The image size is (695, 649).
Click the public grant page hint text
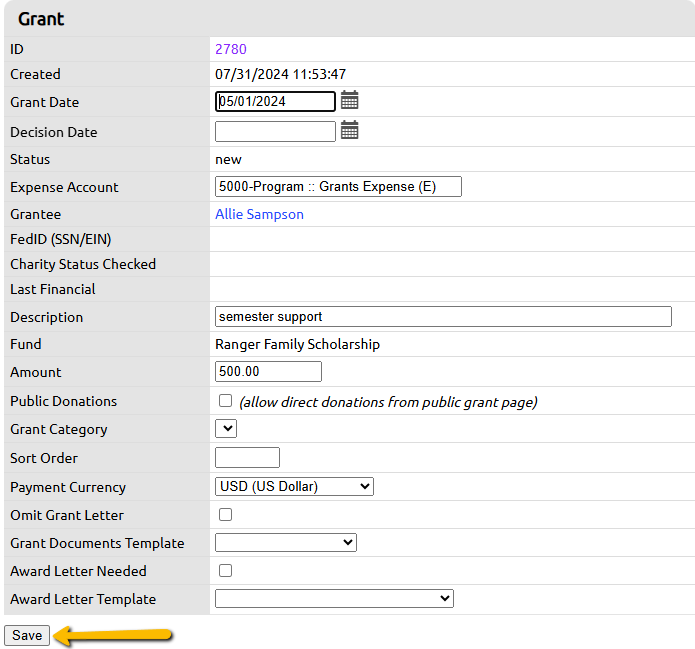coord(388,402)
